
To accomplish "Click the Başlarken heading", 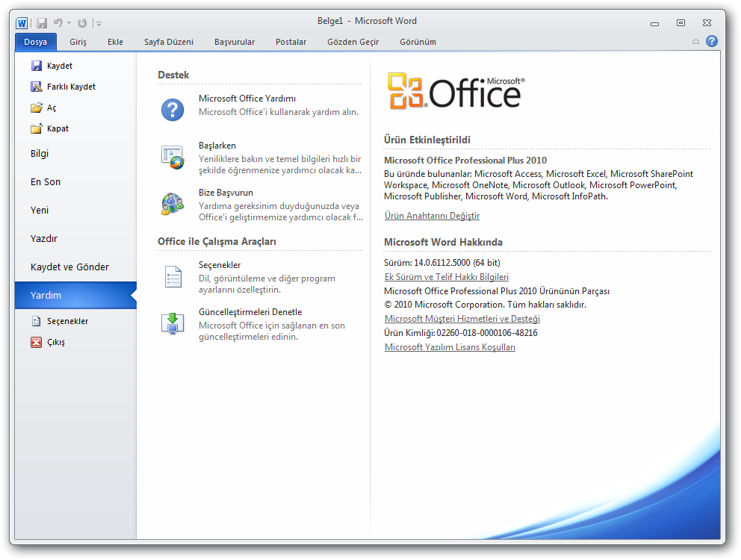I will 217,146.
